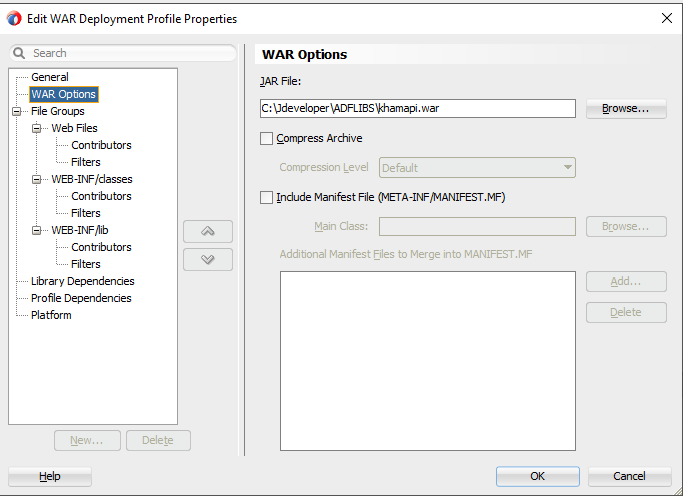Click the New... button below the tree
Screen dimensions: 683x496
pyautogui.click(x=87, y=440)
